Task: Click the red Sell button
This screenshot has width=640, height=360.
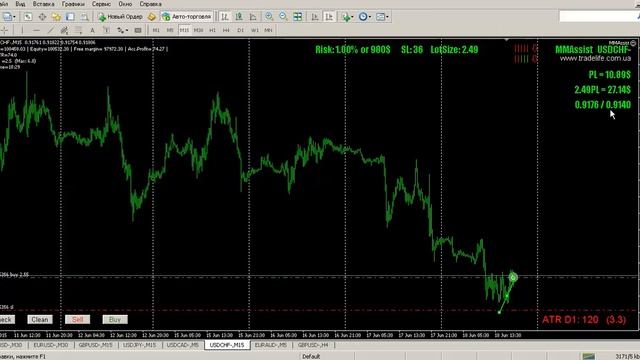Action: tap(78, 320)
